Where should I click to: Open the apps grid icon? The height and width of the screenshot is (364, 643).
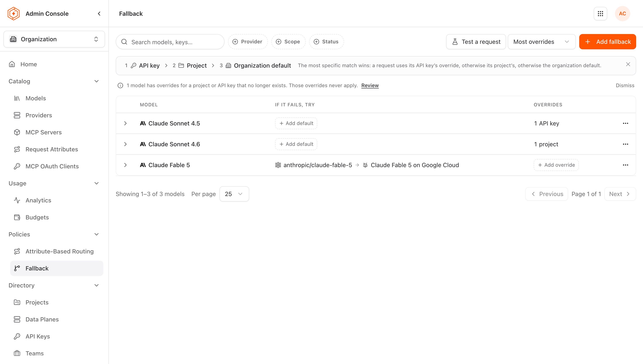(600, 13)
